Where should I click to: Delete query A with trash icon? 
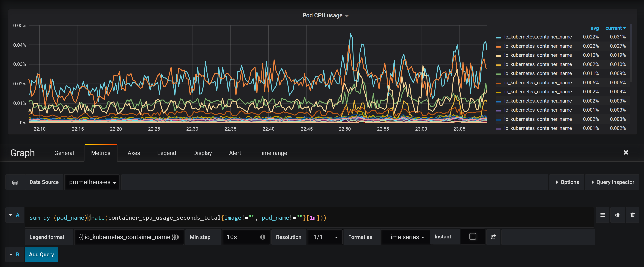click(x=632, y=215)
